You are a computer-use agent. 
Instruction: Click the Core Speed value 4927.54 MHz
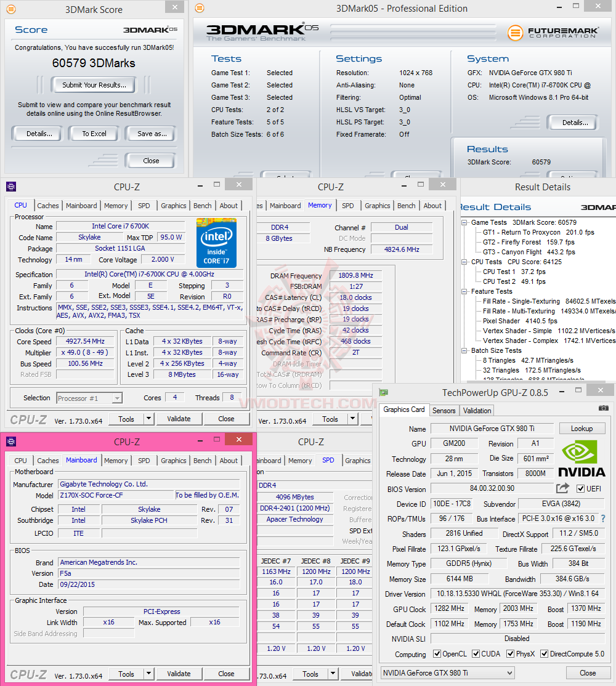point(85,341)
